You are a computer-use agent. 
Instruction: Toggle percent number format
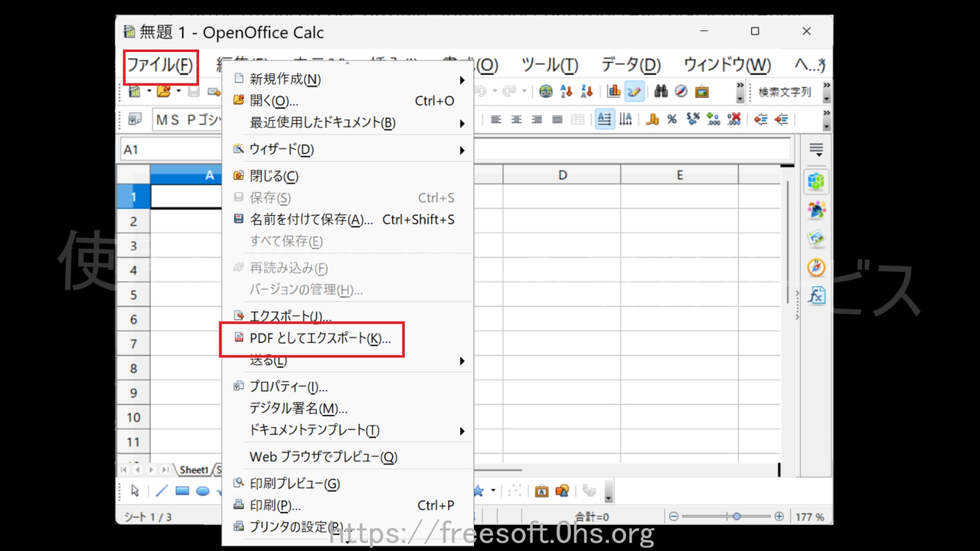tap(671, 119)
